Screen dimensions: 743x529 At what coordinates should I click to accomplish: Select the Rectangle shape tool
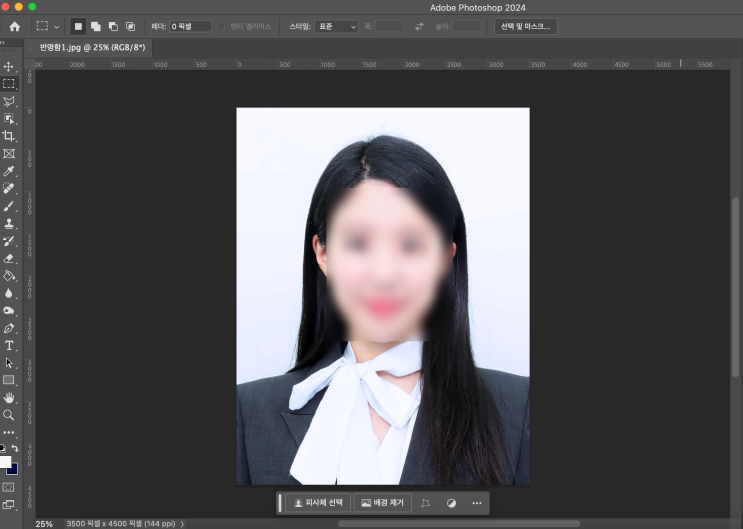click(x=9, y=380)
